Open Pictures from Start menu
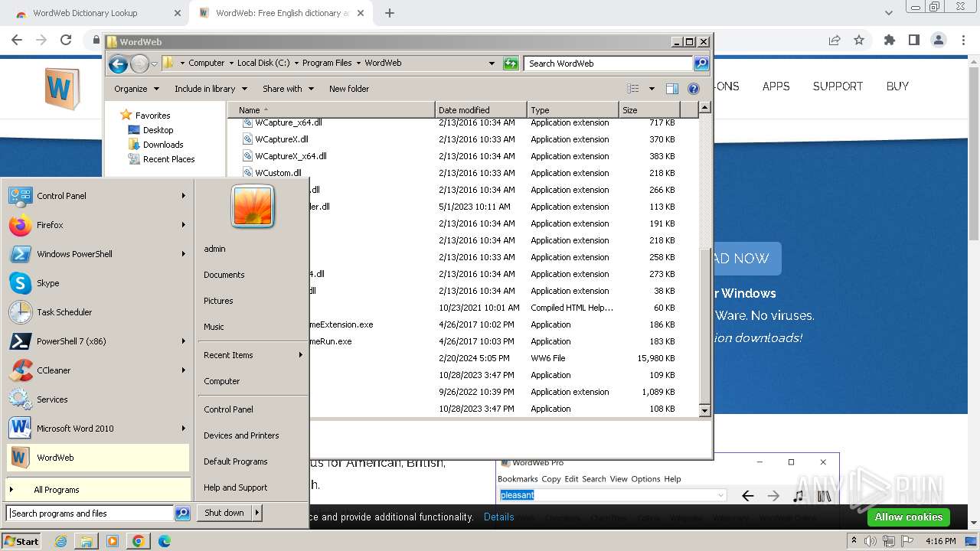Screen dimensions: 980x551 point(218,301)
